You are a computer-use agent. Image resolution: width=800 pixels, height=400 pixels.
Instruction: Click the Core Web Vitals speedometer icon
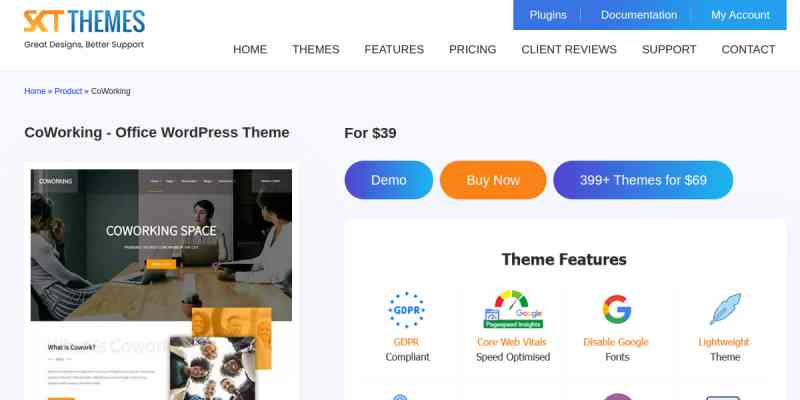pyautogui.click(x=513, y=309)
